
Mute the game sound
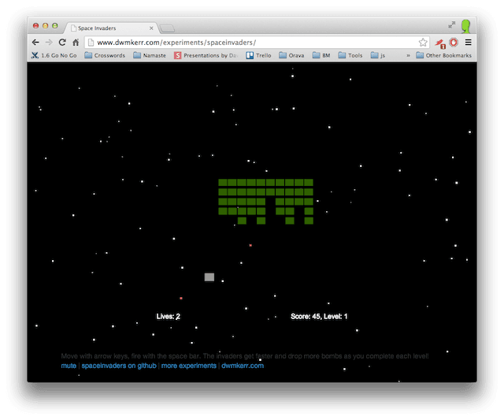pos(69,366)
